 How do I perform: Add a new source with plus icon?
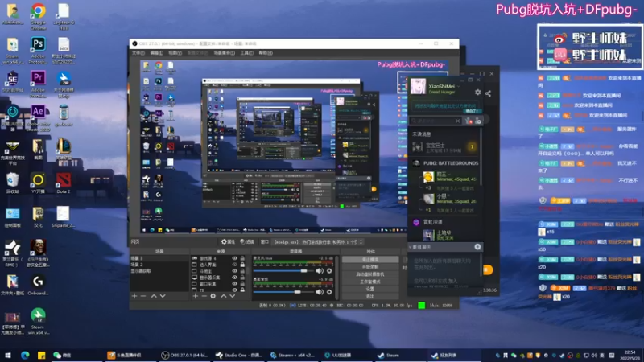click(196, 296)
